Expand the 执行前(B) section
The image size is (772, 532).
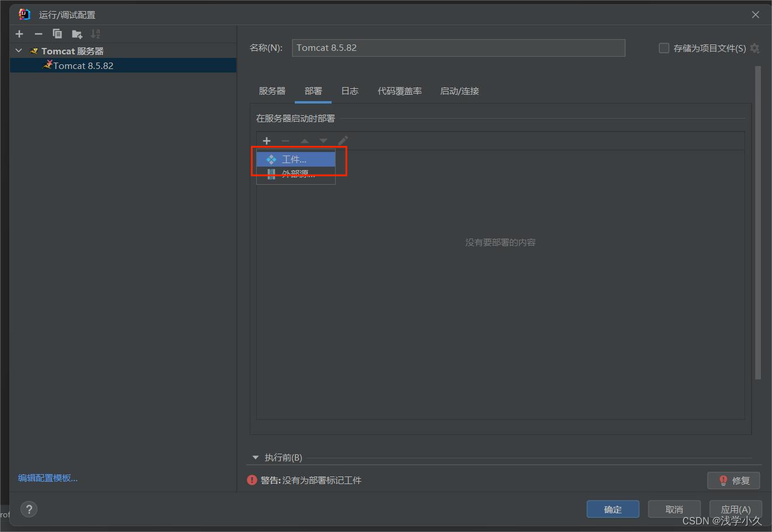coord(255,458)
